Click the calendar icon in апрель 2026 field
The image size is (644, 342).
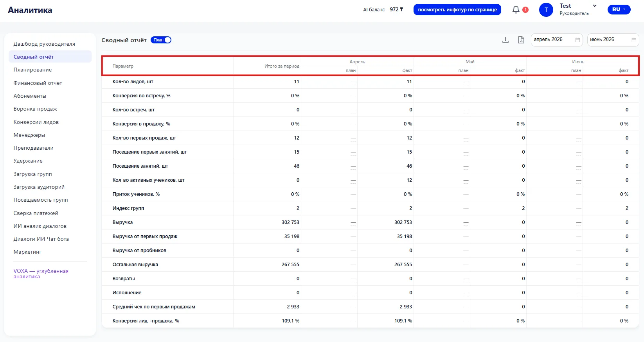click(x=577, y=40)
